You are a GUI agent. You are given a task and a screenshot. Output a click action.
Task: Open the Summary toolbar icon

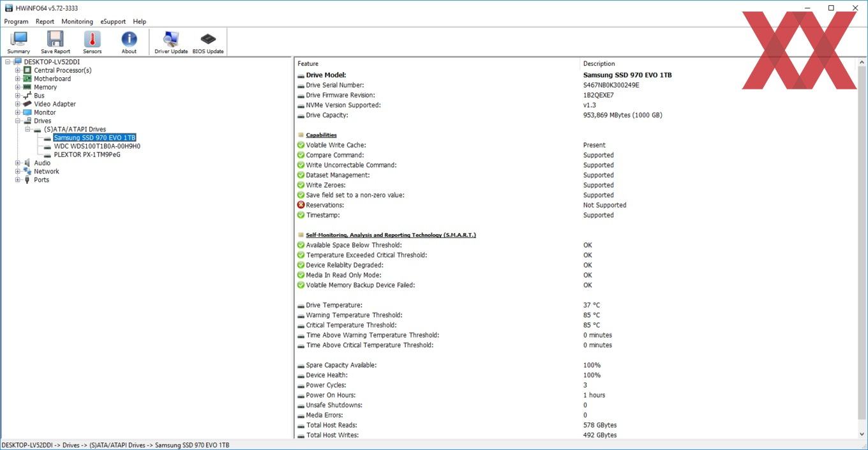[x=19, y=43]
